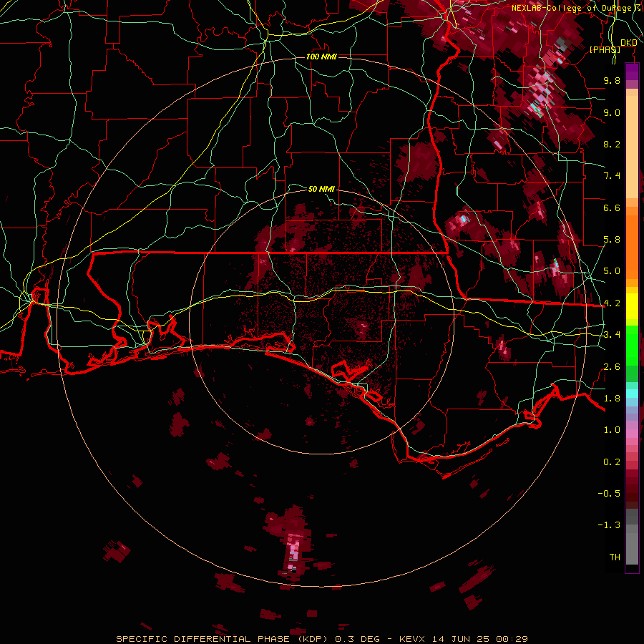Pick the orange band of the color bar
This screenshot has width=644, height=644.
(632, 243)
